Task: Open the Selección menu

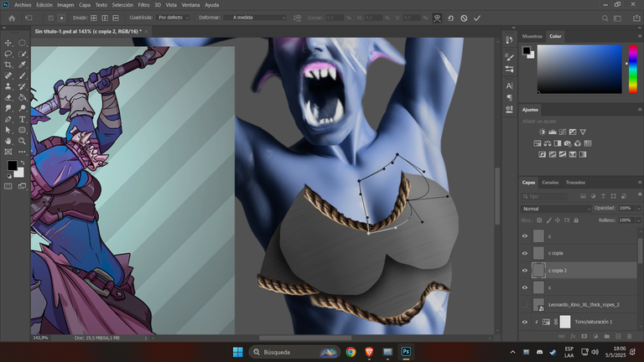Action: [122, 5]
